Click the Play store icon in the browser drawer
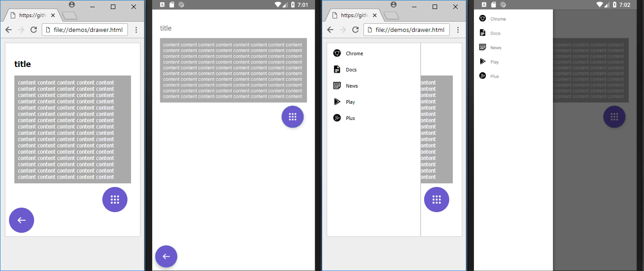This screenshot has height=271, width=644. click(x=337, y=102)
